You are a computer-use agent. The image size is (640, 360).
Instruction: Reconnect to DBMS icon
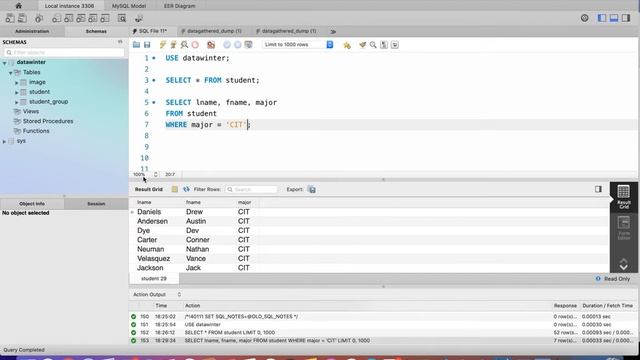(x=139, y=18)
